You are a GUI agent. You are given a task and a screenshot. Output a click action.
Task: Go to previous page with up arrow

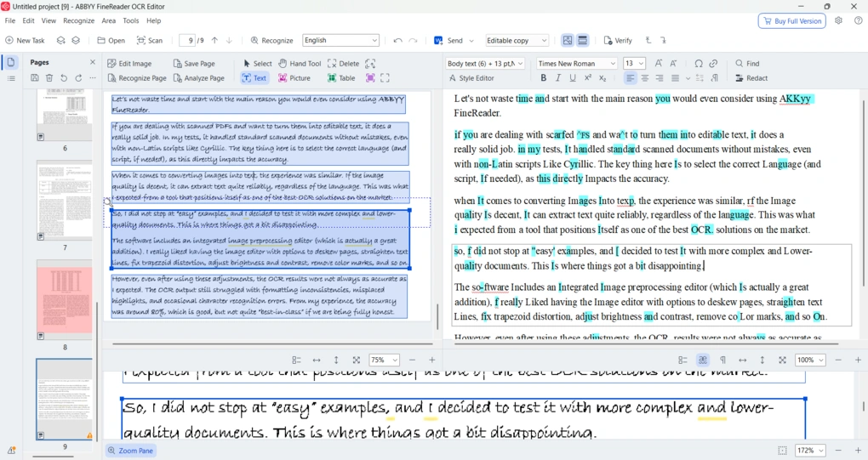[214, 40]
